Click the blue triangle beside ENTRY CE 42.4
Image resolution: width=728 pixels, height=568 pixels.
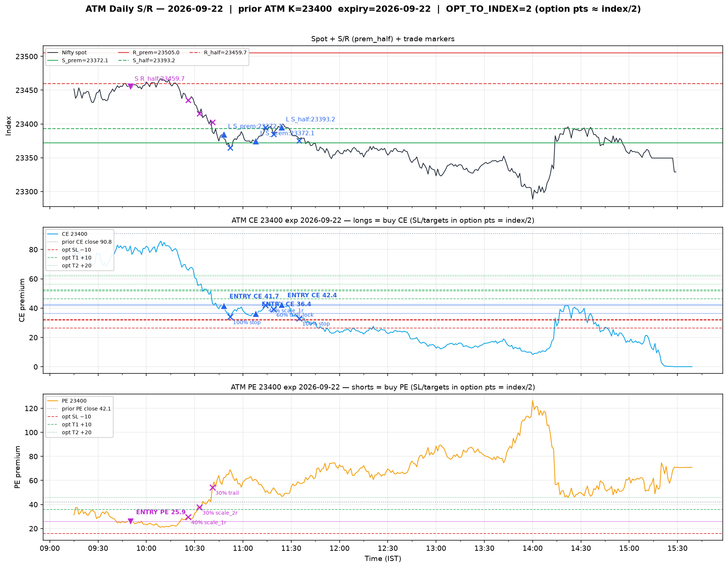tap(282, 305)
